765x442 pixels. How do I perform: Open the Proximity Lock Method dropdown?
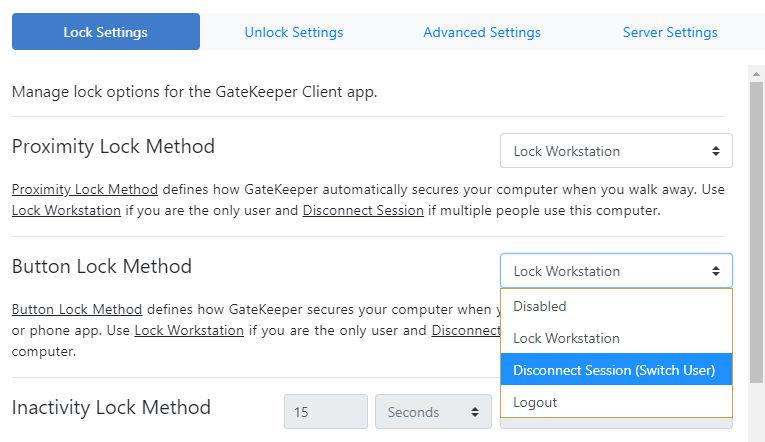pyautogui.click(x=616, y=151)
